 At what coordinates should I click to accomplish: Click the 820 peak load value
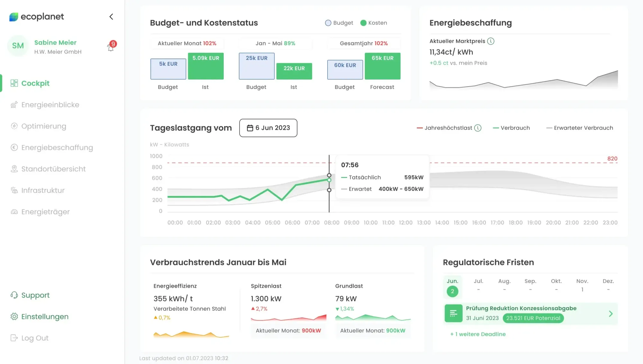coord(612,159)
